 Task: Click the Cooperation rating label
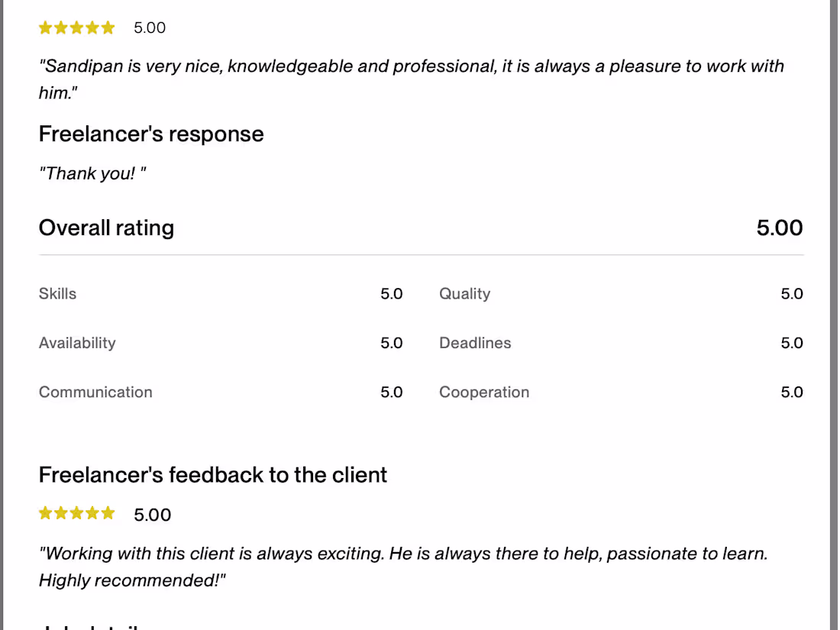tap(484, 393)
